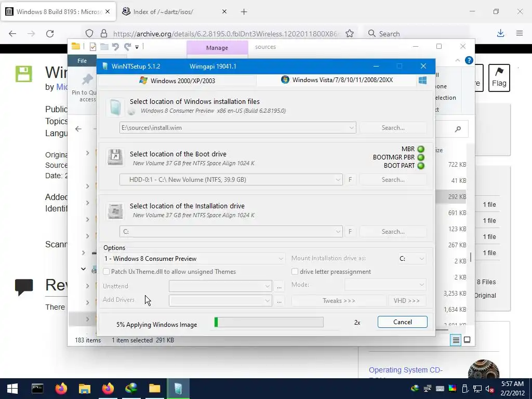The width and height of the screenshot is (532, 399).
Task: Go back in Explorer navigation
Action: (x=78, y=129)
